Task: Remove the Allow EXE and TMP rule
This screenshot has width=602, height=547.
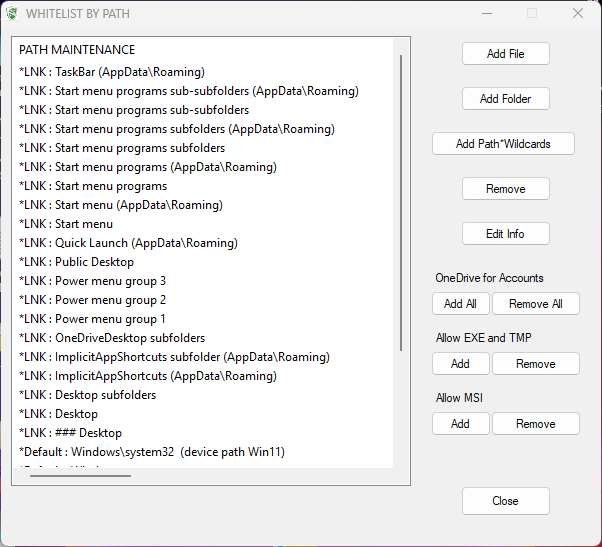Action: point(535,364)
